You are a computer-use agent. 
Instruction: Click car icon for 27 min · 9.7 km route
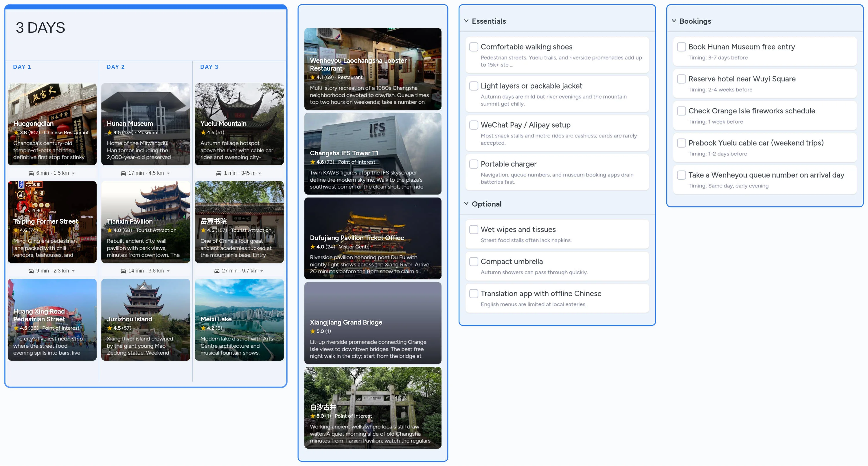click(217, 271)
